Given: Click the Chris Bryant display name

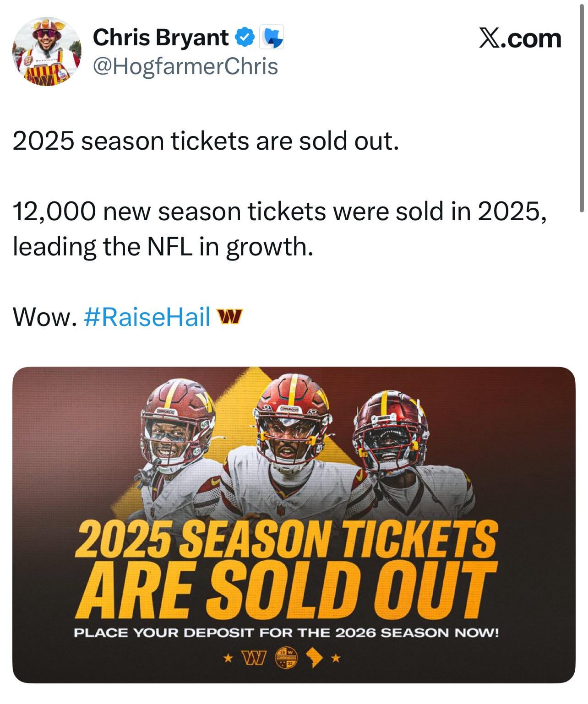Looking at the screenshot, I should tap(160, 38).
